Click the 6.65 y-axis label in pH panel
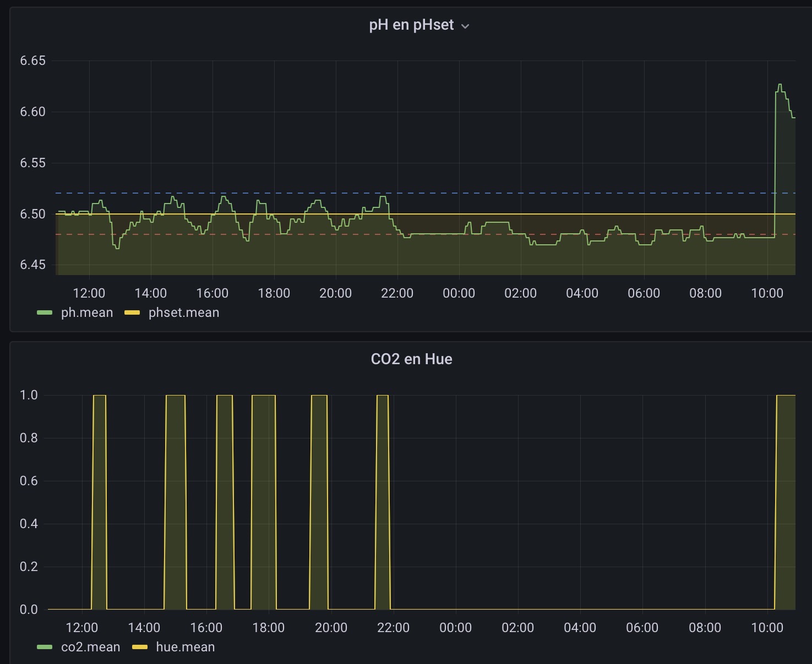Screen dimensions: 812x664 click(x=32, y=61)
